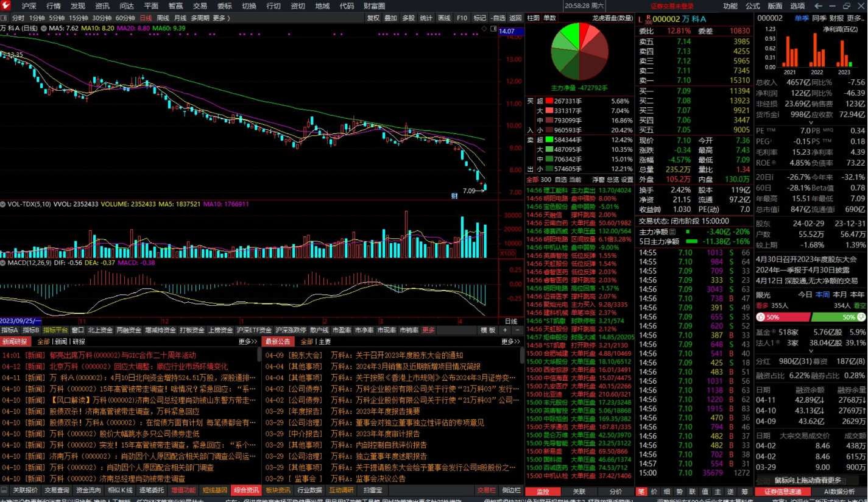This screenshot has height=502, width=868.
Task: Expand 更多 timeframe periods list
Action: click(x=221, y=18)
